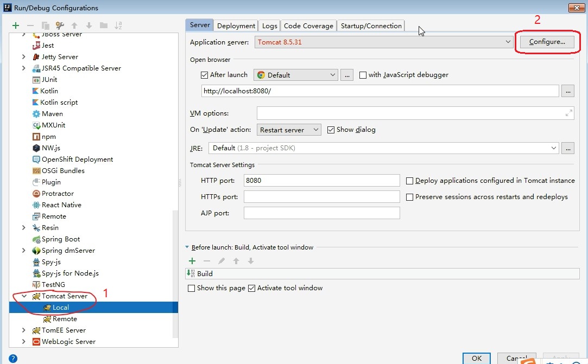
Task: Expand TomEE Server node
Action: 24,330
